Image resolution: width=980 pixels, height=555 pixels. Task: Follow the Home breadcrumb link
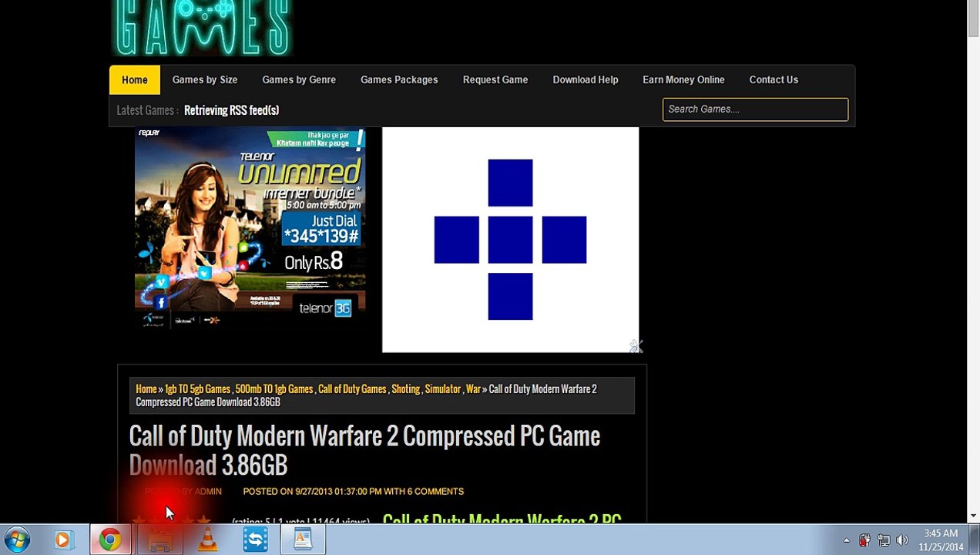tap(146, 389)
